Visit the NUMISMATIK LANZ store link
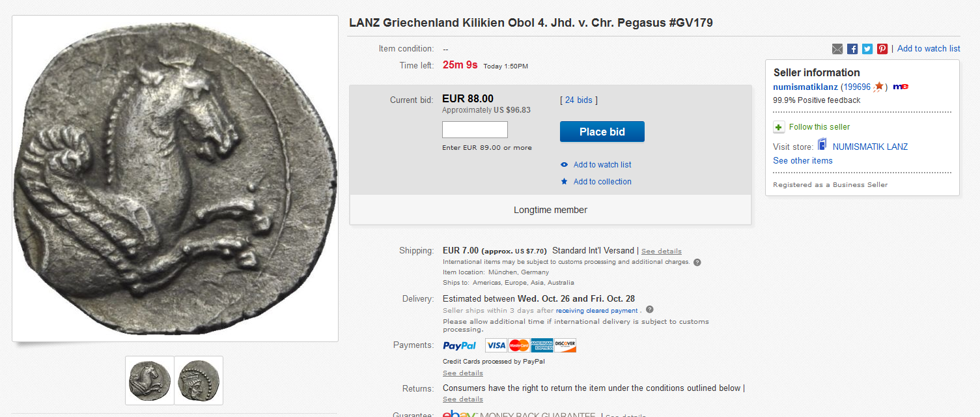This screenshot has width=980, height=417. coord(870,147)
